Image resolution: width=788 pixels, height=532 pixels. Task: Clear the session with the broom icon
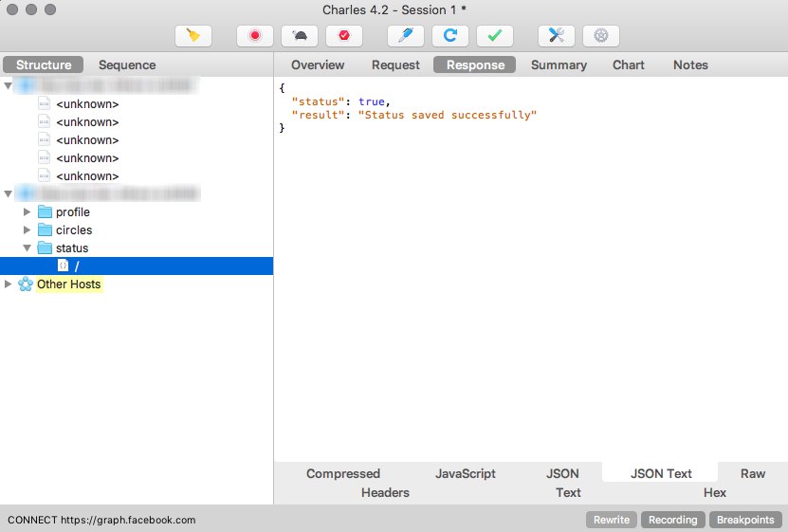click(x=193, y=36)
